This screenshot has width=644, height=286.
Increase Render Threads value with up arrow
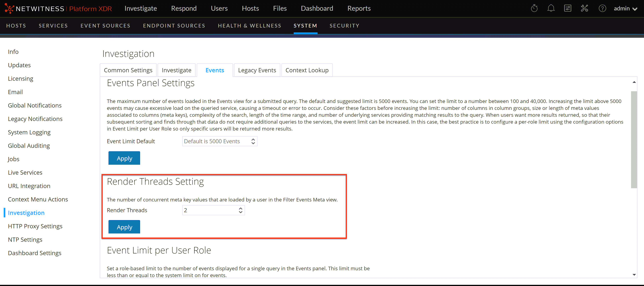pyautogui.click(x=240, y=208)
